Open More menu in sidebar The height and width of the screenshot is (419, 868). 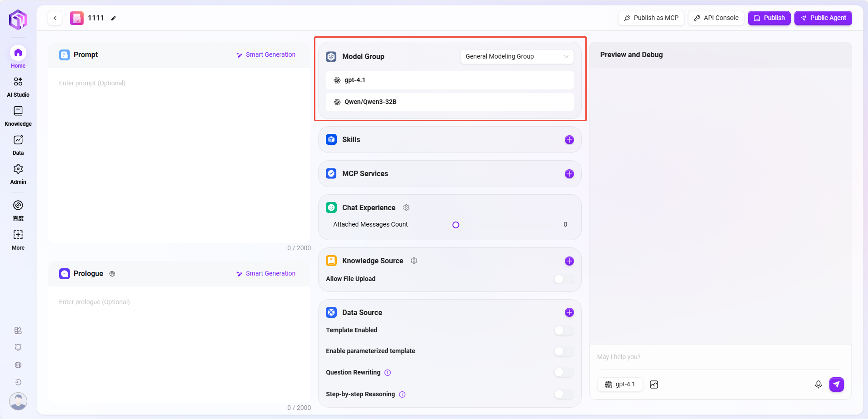click(18, 240)
